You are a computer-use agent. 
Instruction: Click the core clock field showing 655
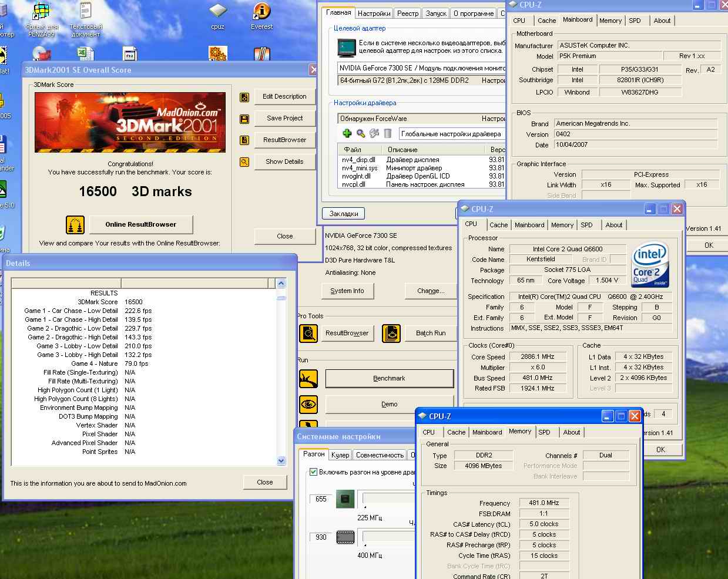(x=321, y=499)
